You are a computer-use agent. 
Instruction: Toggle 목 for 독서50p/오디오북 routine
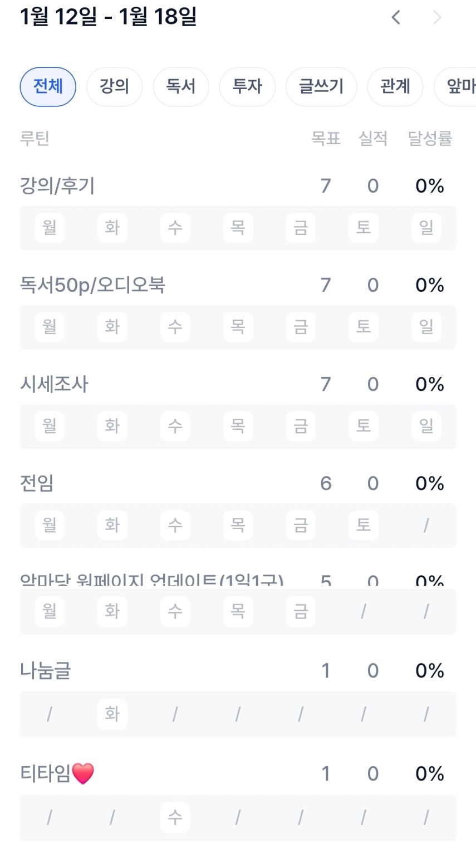click(238, 326)
